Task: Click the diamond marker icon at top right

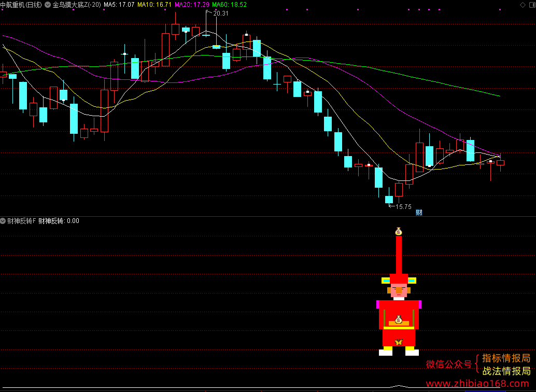Action: tap(523, 5)
